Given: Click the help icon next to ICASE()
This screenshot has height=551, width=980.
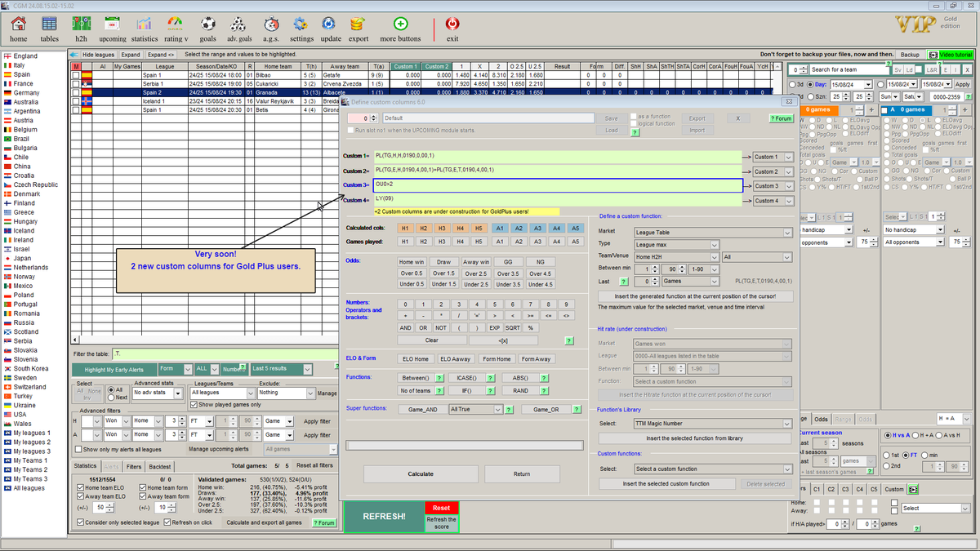Looking at the screenshot, I should (x=490, y=378).
